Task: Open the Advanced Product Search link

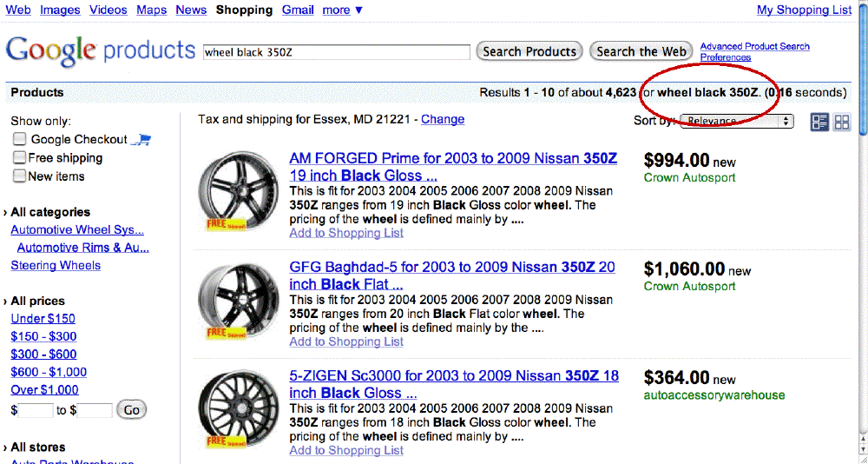Action: (754, 47)
